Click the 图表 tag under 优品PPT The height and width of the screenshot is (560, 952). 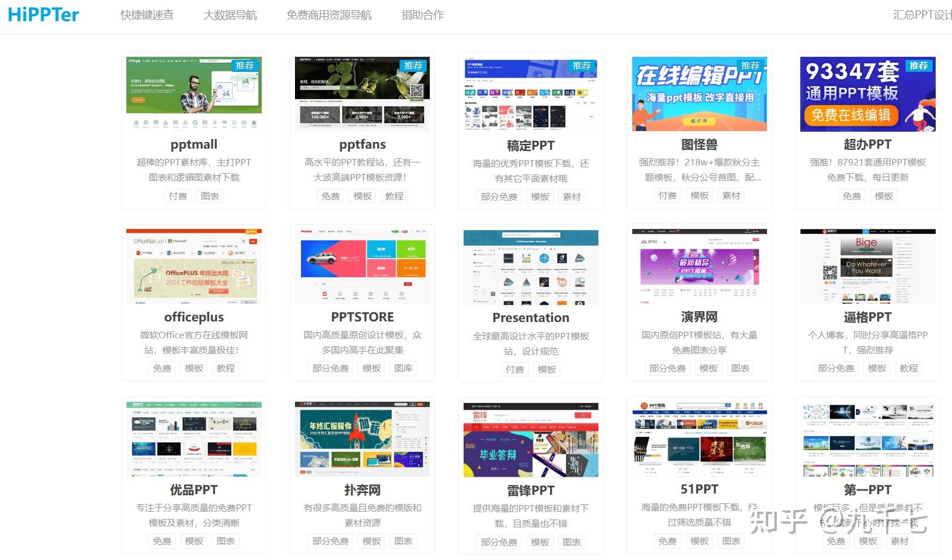coord(225,541)
